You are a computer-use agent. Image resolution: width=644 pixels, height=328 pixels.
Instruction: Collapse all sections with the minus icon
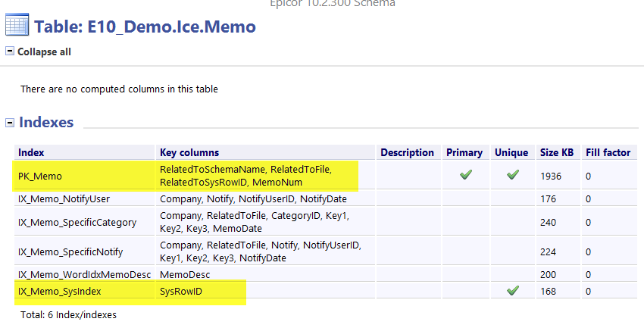[x=9, y=51]
